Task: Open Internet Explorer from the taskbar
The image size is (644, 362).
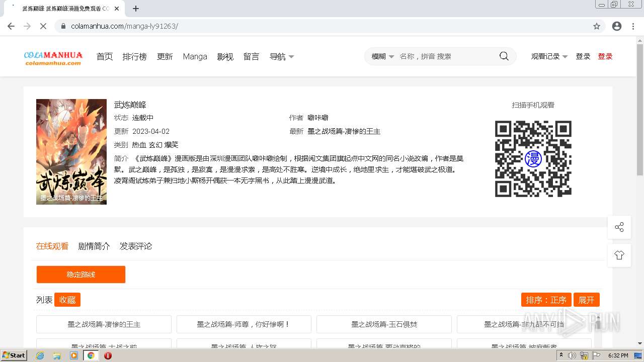Action: coord(40,355)
